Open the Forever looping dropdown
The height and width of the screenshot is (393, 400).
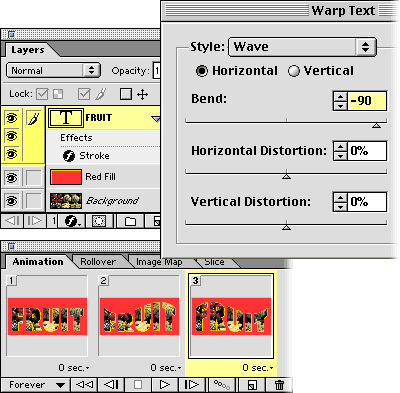tap(36, 385)
